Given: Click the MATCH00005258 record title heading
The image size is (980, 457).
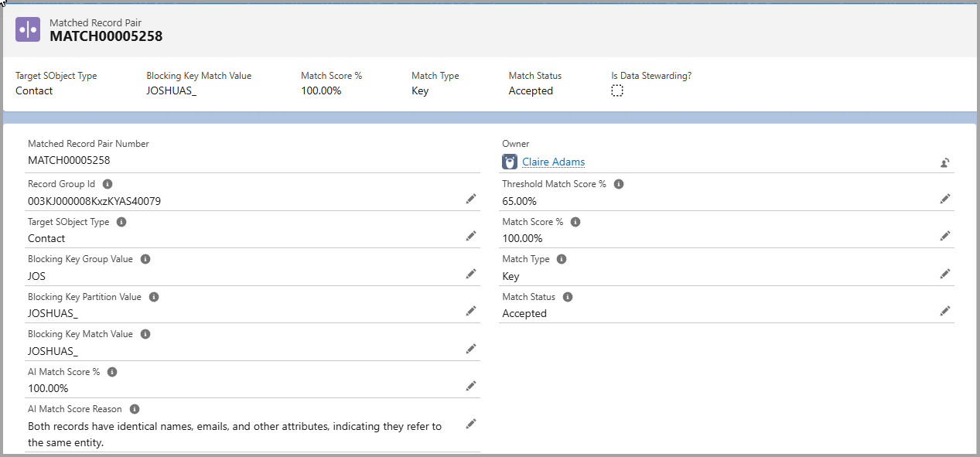Looking at the screenshot, I should [x=106, y=36].
